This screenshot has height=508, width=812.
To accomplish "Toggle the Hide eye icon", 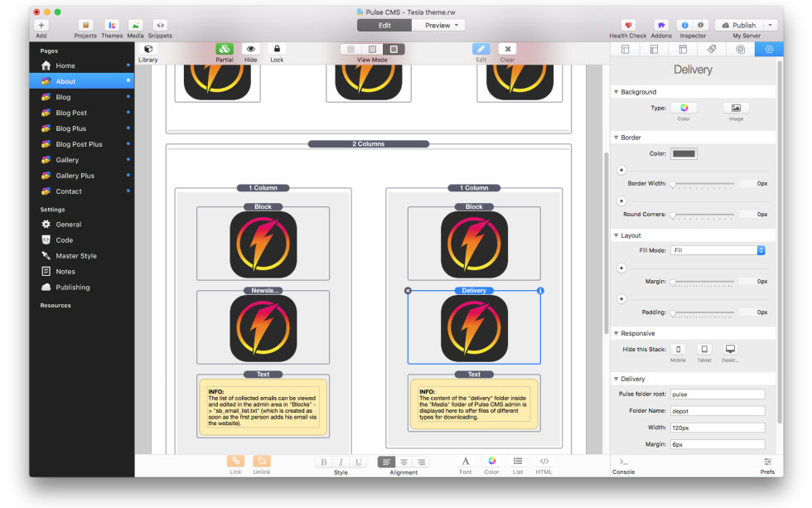I will click(250, 49).
